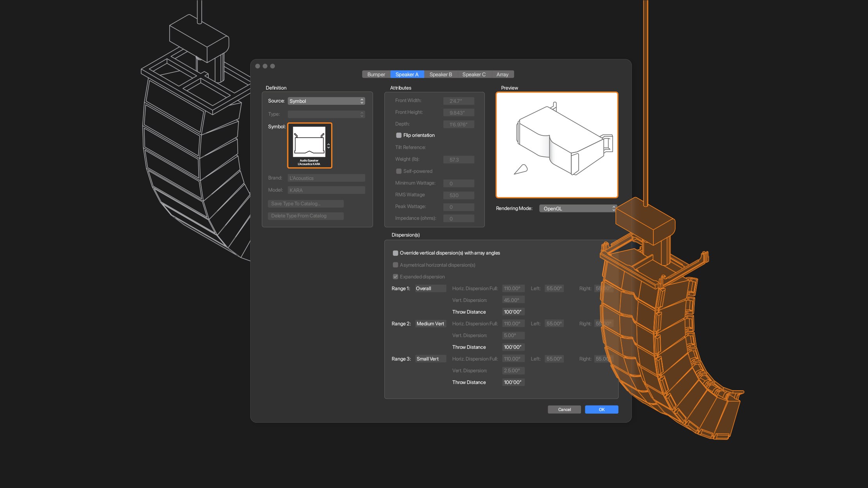
Task: Switch to the Array tab
Action: (x=502, y=74)
